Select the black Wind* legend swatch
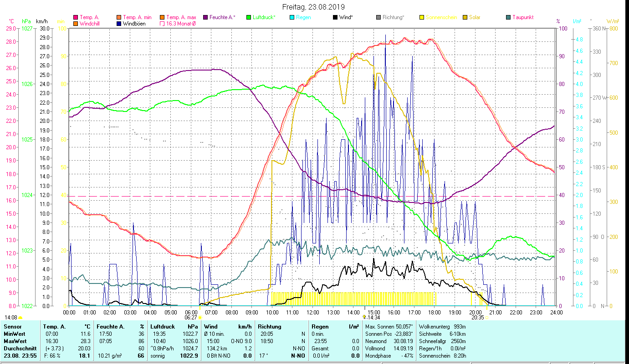Screen dimensions: 629x364 [335, 17]
